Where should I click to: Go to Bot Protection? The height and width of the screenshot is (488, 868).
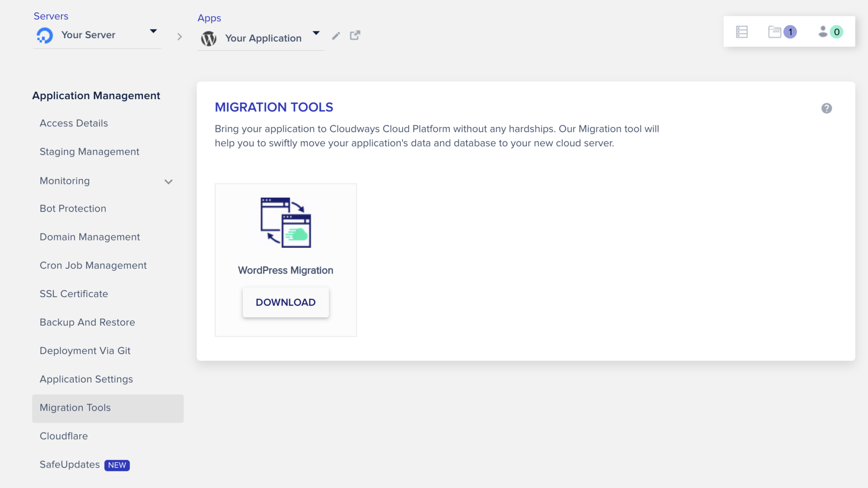pyautogui.click(x=73, y=209)
